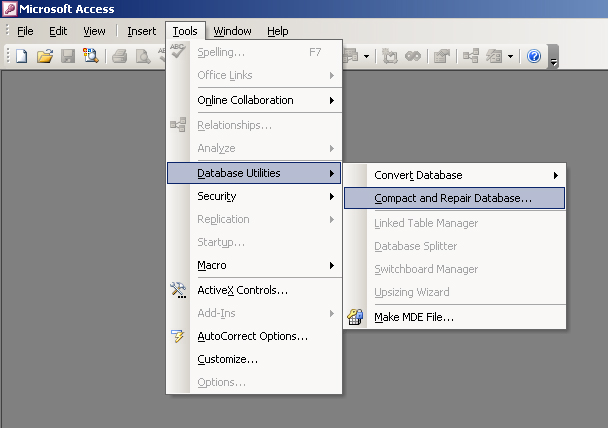Viewport: 608px width, 428px height.
Task: Open the Insert menu
Action: click(x=141, y=31)
